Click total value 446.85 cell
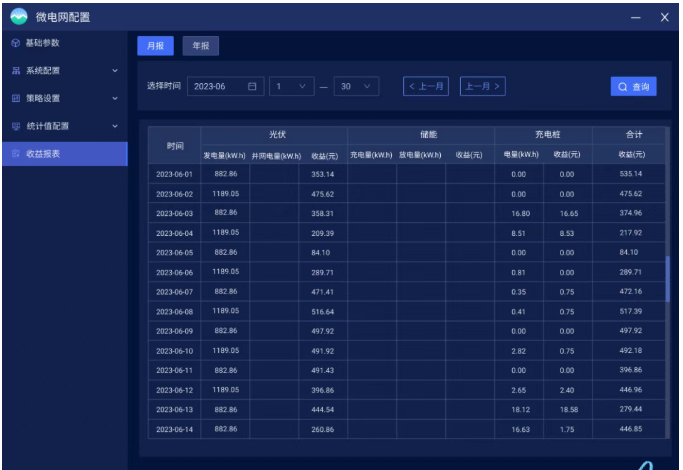The image size is (683, 470). click(x=631, y=429)
